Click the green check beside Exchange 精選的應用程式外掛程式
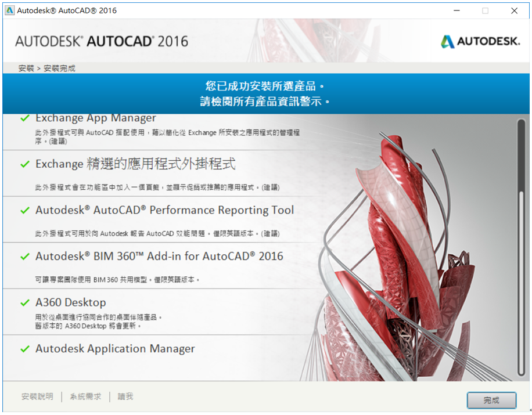This screenshot has height=415, width=532. (x=25, y=164)
